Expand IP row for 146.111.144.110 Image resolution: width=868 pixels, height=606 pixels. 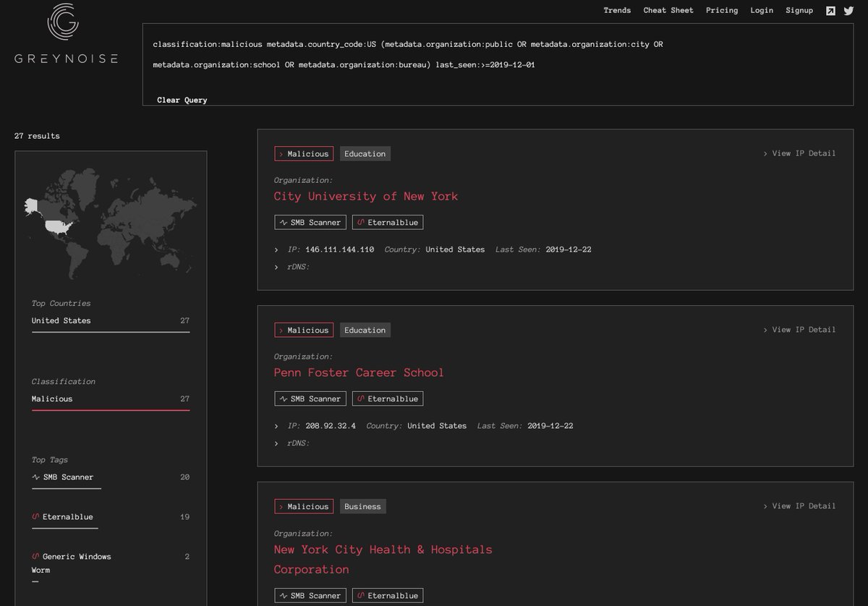point(276,249)
